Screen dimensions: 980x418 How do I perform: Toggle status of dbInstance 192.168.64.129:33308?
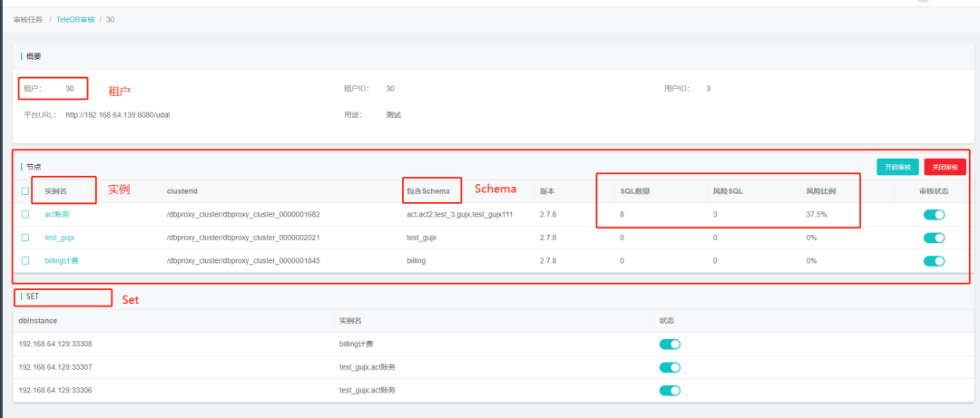click(670, 345)
